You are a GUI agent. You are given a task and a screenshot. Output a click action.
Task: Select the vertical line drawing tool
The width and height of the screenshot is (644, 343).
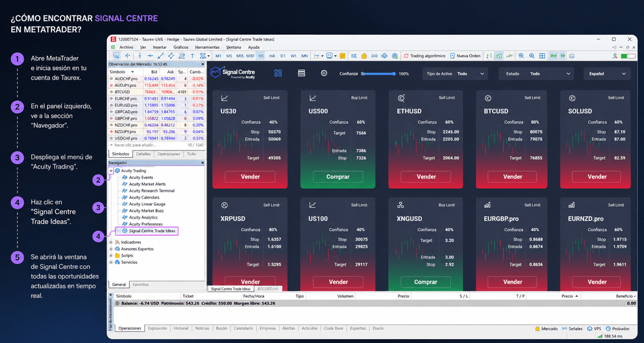click(140, 56)
